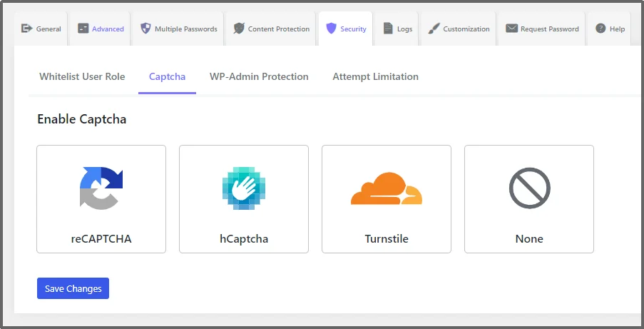
Task: Click the General tab exit icon
Action: (x=26, y=29)
